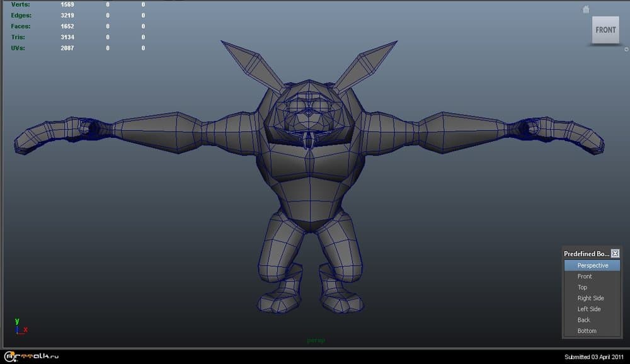The width and height of the screenshot is (630, 364).
Task: Select Right Side view bookmark
Action: pyautogui.click(x=592, y=298)
